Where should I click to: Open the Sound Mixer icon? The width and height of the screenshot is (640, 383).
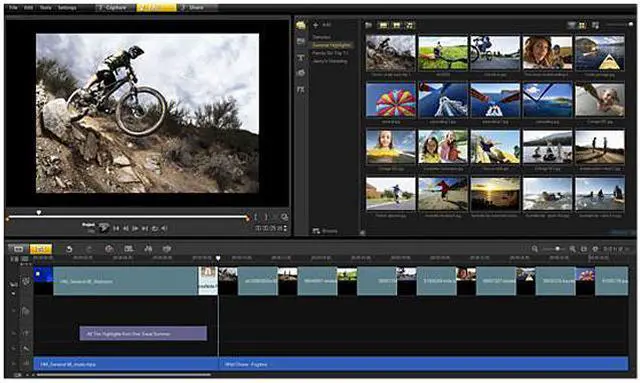click(x=129, y=249)
